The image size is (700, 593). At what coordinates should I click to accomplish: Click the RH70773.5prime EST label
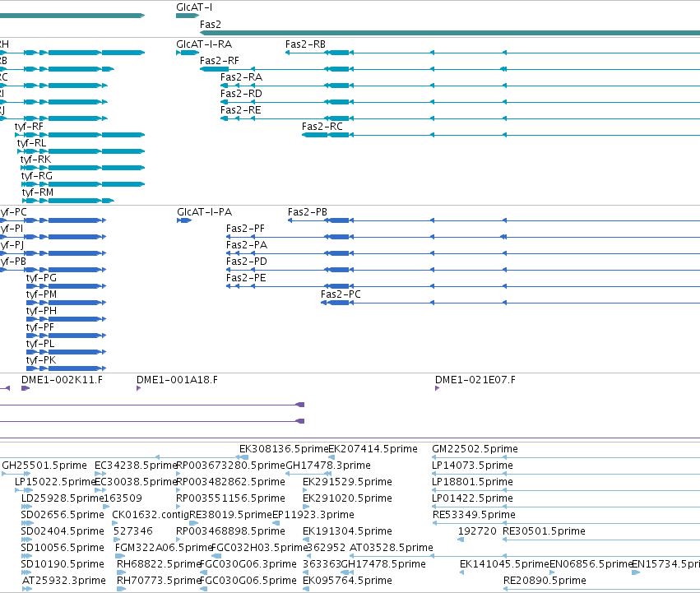(x=159, y=581)
